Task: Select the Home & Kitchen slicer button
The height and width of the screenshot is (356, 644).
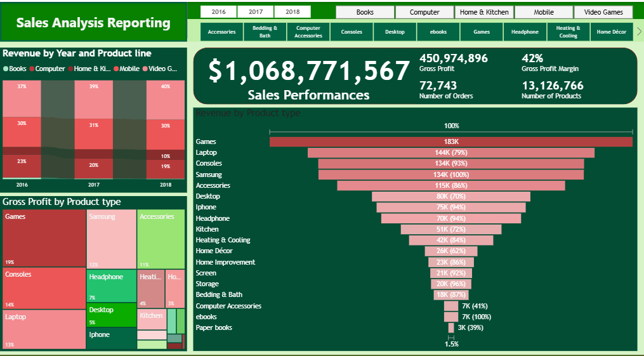Action: tap(484, 12)
